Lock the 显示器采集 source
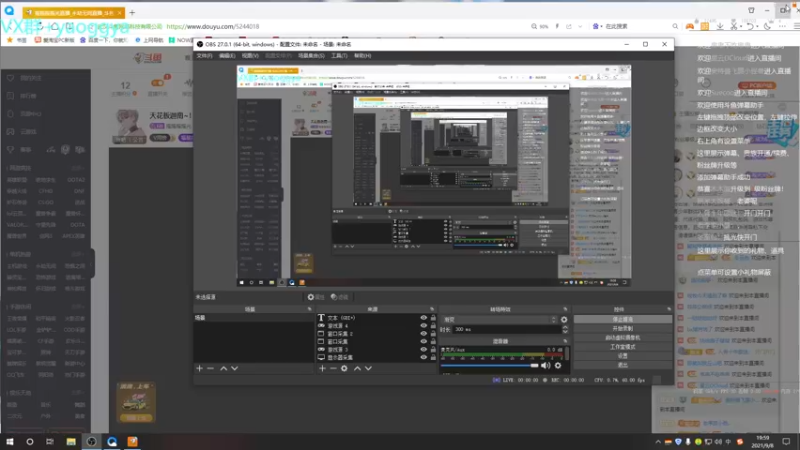The height and width of the screenshot is (450, 800). coord(433,357)
